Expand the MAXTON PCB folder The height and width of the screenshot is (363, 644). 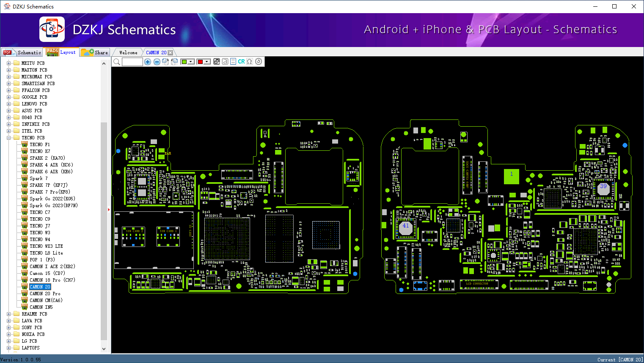pos(8,70)
